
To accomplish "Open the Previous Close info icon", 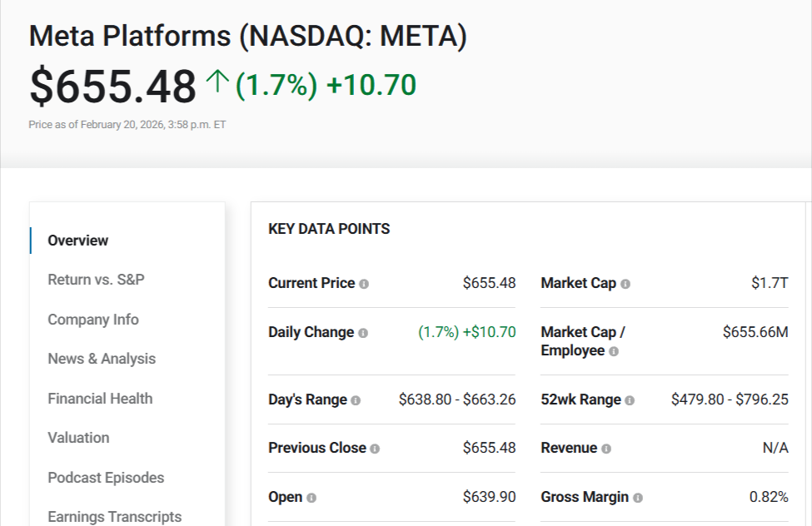I will 376,448.
